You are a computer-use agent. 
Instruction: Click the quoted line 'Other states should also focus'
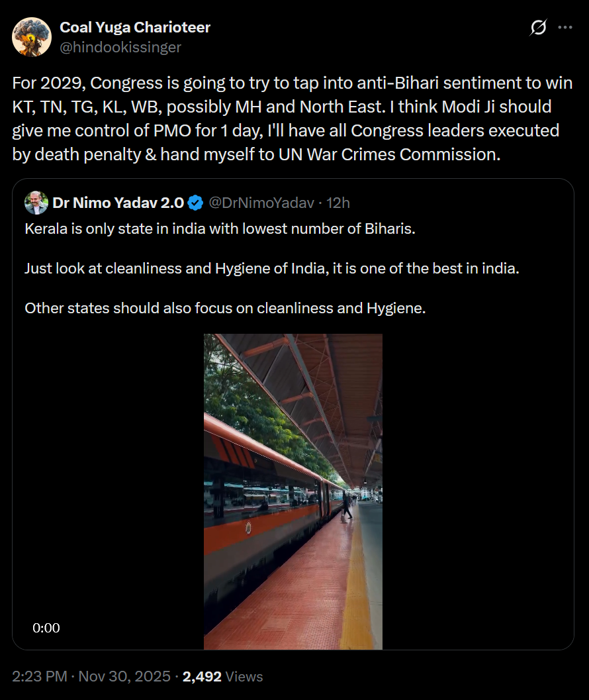point(225,308)
